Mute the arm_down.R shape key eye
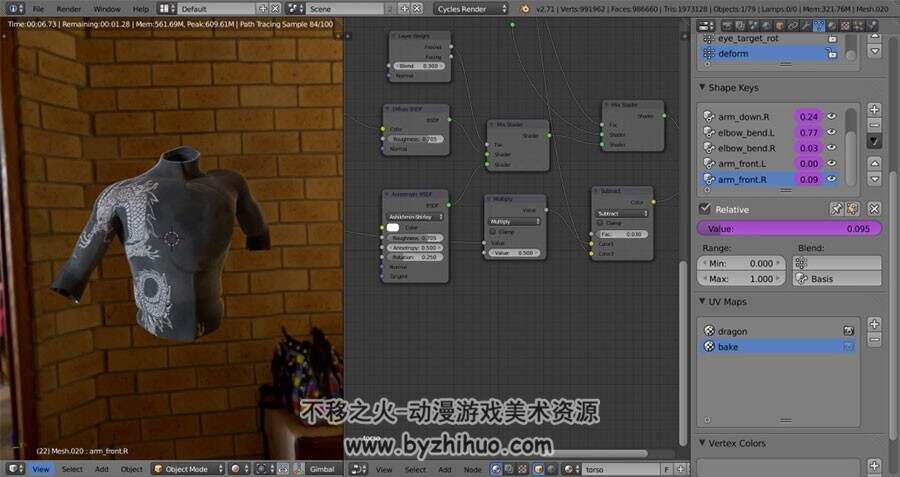 pyautogui.click(x=832, y=117)
